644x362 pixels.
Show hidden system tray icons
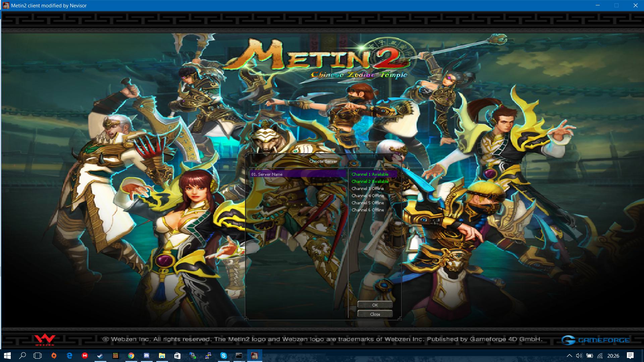click(x=569, y=356)
